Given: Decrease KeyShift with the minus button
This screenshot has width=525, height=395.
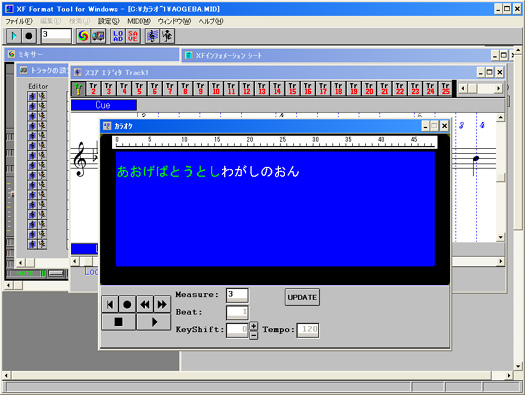Looking at the screenshot, I should pyautogui.click(x=253, y=335).
